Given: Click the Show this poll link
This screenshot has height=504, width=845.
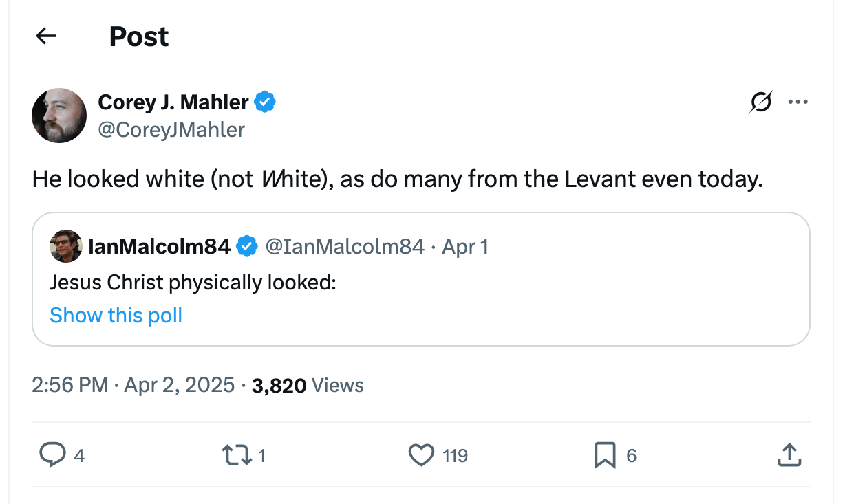Looking at the screenshot, I should (116, 315).
